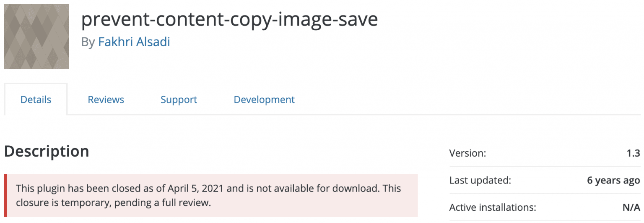
Task: Click the Version label
Action: [467, 153]
